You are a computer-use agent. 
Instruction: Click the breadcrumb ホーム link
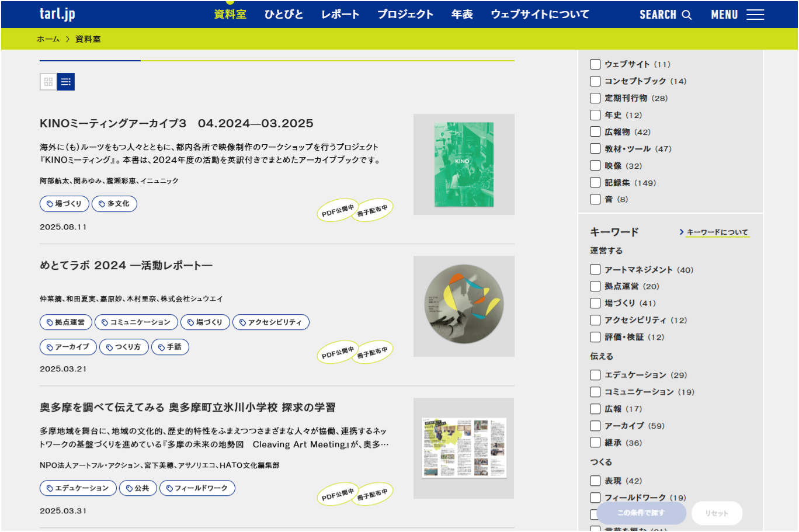pyautogui.click(x=48, y=39)
